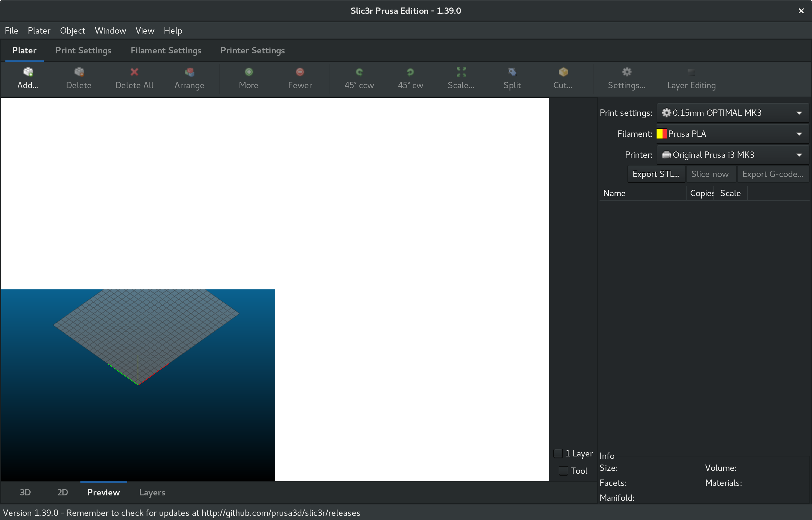Click the gear icon in Print settings
The image size is (812, 520).
point(666,112)
